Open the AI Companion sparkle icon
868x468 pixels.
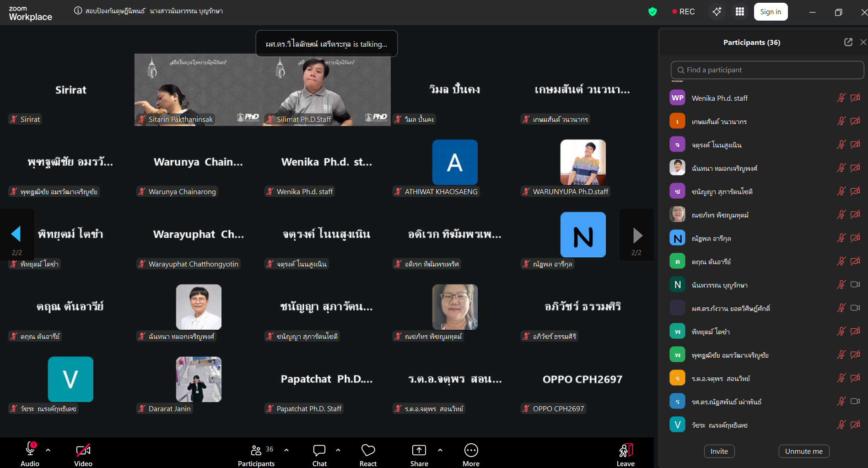pyautogui.click(x=717, y=12)
